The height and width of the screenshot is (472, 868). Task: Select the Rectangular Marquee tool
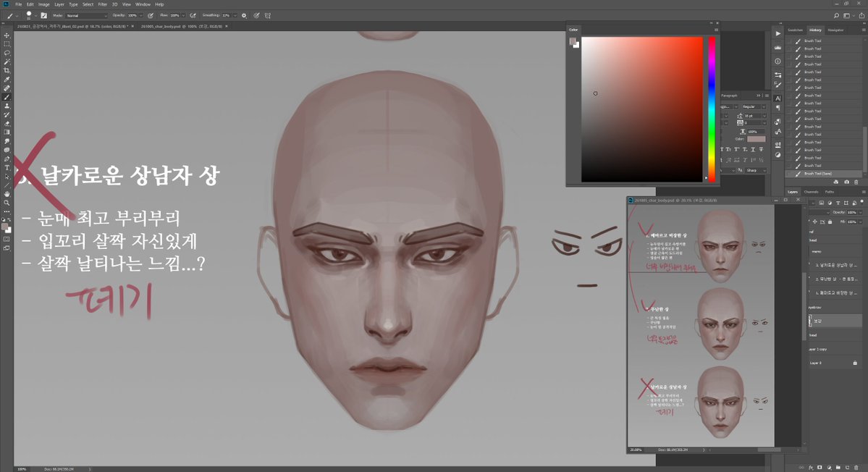pyautogui.click(x=7, y=44)
